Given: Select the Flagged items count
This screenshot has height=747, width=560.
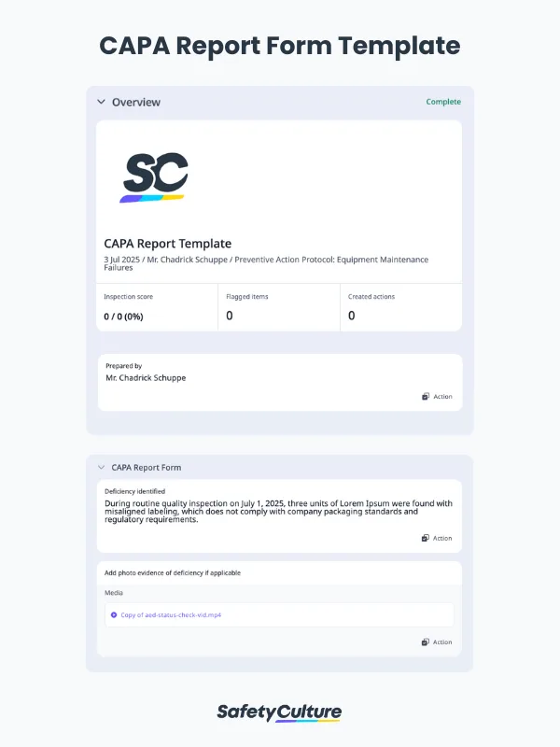Looking at the screenshot, I should click(x=230, y=316).
